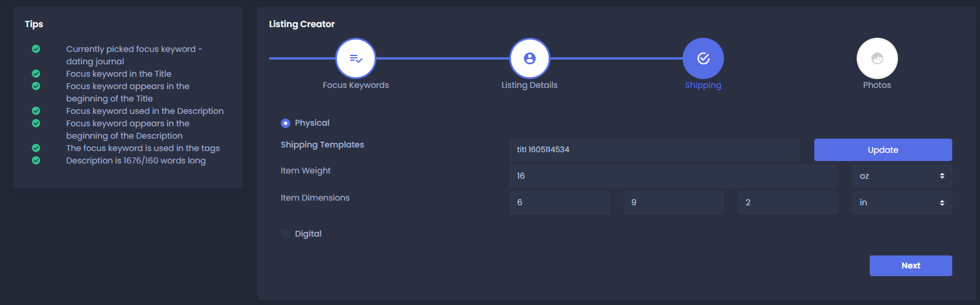The height and width of the screenshot is (305, 980).
Task: Open the Focus Keywords step icon
Action: coord(356,58)
